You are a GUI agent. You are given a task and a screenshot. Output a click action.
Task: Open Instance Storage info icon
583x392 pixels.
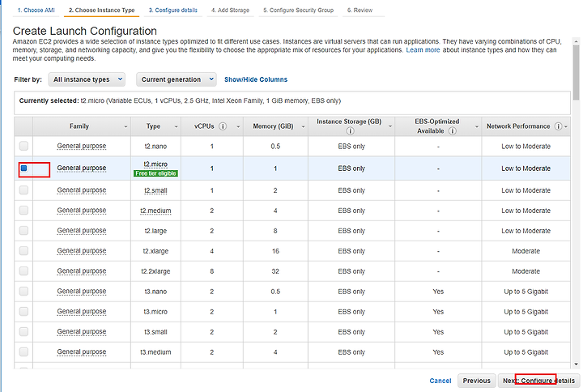tap(350, 131)
